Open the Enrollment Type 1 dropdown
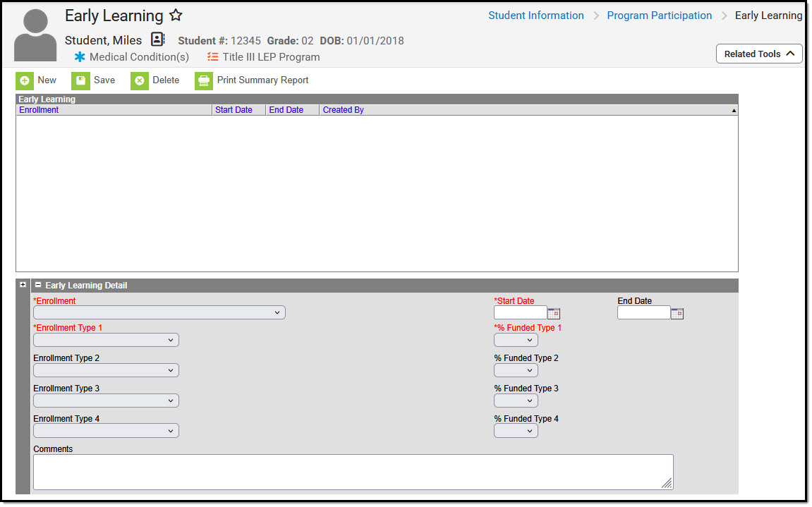 tap(106, 339)
